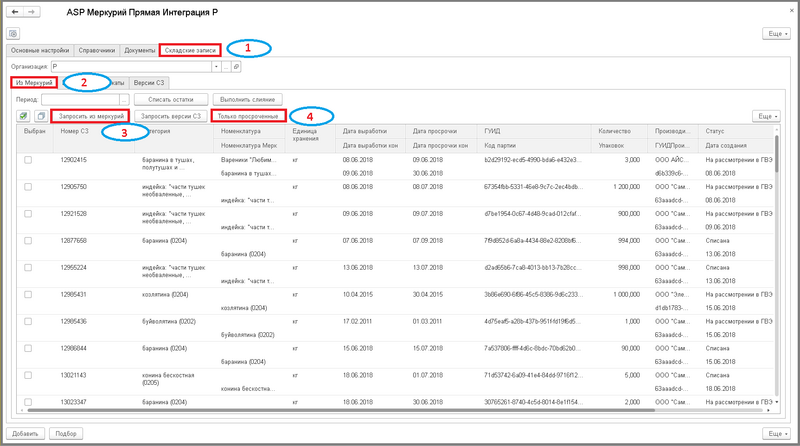
Task: Click expiry date 30.04.2015 cell
Action: coord(428,294)
